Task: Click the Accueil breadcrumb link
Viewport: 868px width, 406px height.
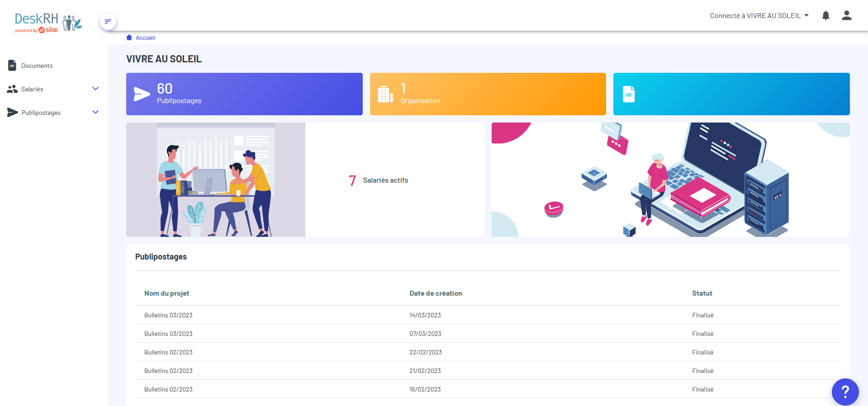Action: [145, 38]
